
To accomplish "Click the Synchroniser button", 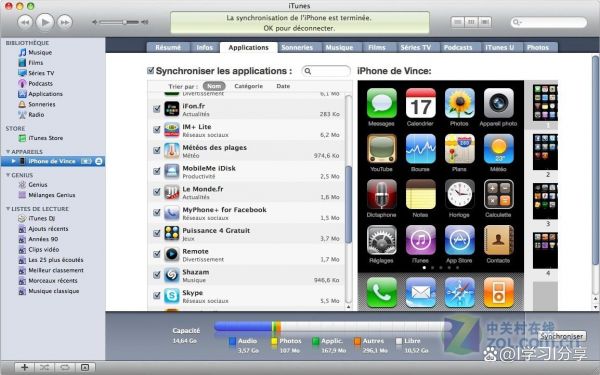I will [562, 336].
